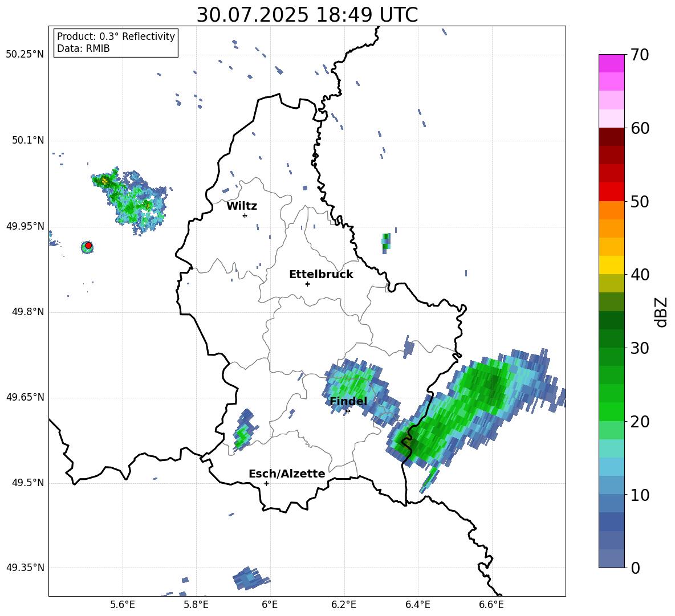Screen dimensions: 675x616
Task: Click the 5.8°E longitude label
Action: click(x=196, y=605)
